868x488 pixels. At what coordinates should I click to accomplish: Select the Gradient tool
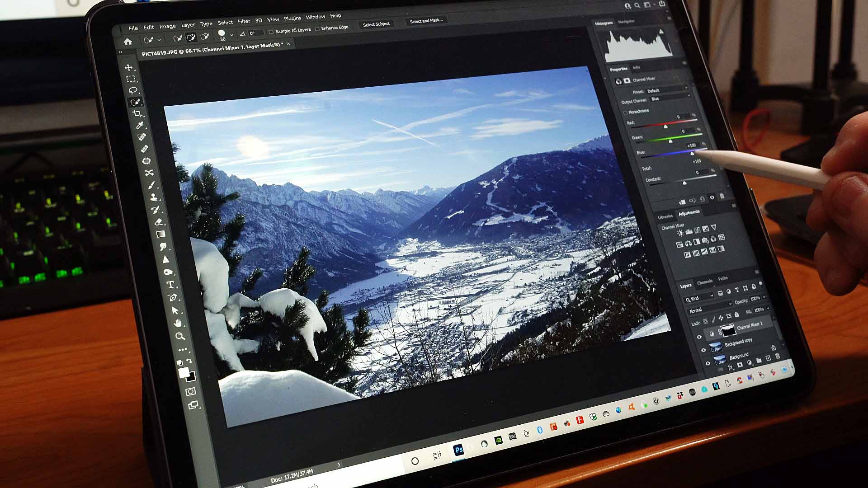pyautogui.click(x=160, y=234)
